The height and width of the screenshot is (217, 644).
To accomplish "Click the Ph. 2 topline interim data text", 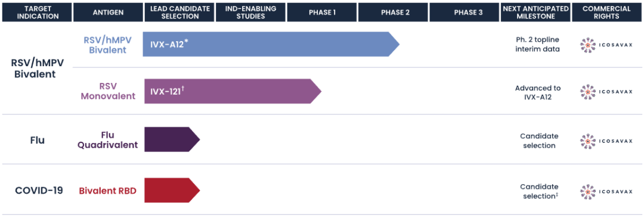I will click(x=538, y=44).
